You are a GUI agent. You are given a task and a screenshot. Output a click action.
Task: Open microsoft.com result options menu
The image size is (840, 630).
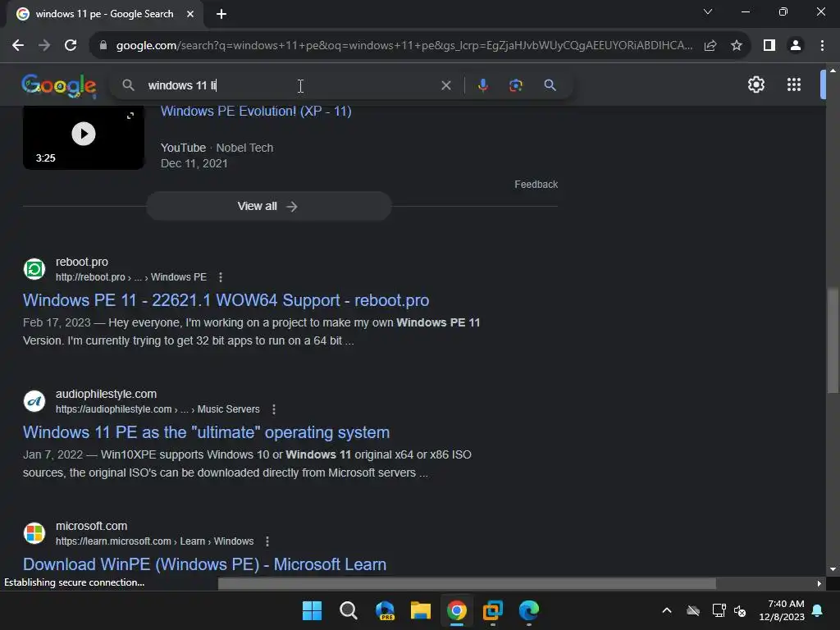tap(267, 541)
